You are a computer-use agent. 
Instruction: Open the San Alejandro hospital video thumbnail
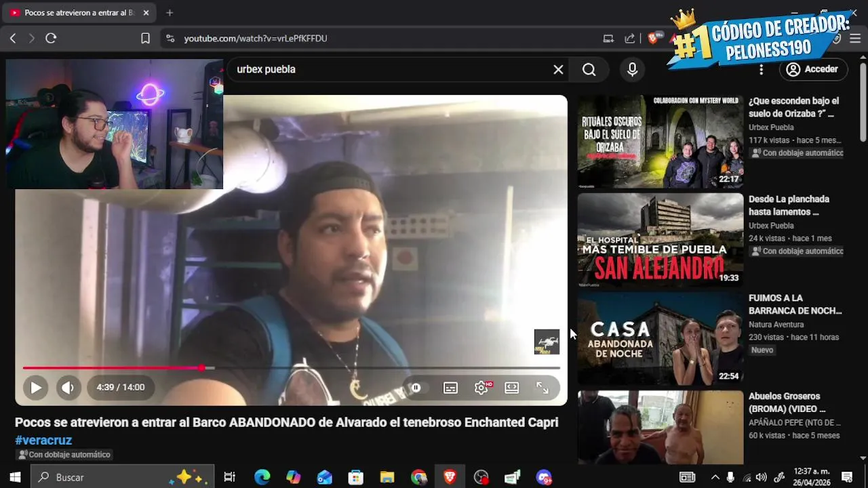point(660,240)
